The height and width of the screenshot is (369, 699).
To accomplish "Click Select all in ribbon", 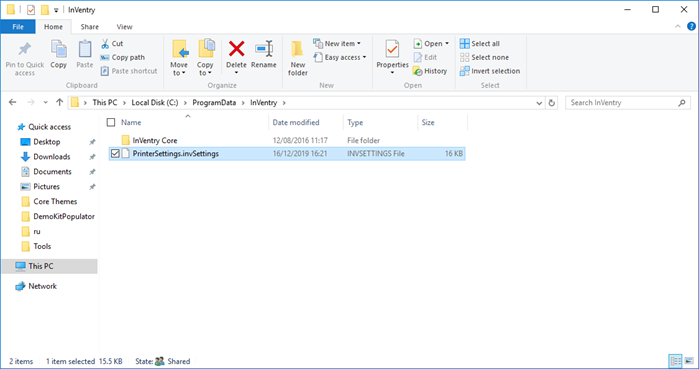I will pos(480,44).
